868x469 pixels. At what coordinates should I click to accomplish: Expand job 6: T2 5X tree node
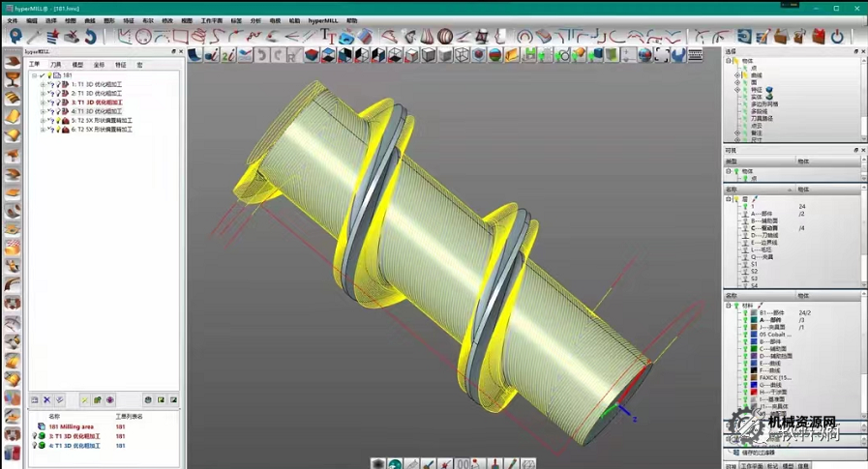click(x=43, y=130)
